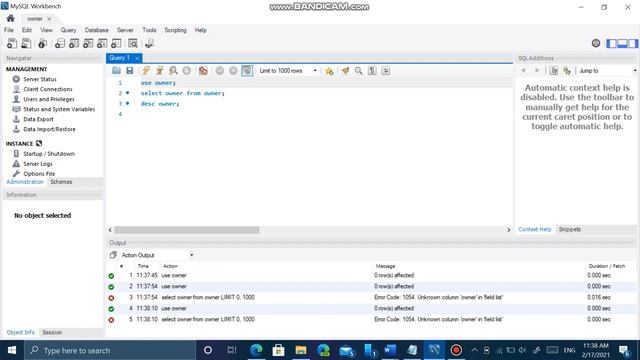
Task: Open Server Logs
Action: point(38,164)
